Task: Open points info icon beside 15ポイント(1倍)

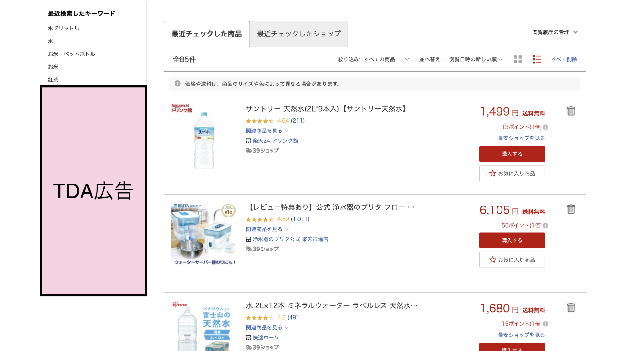Action: pyautogui.click(x=546, y=324)
